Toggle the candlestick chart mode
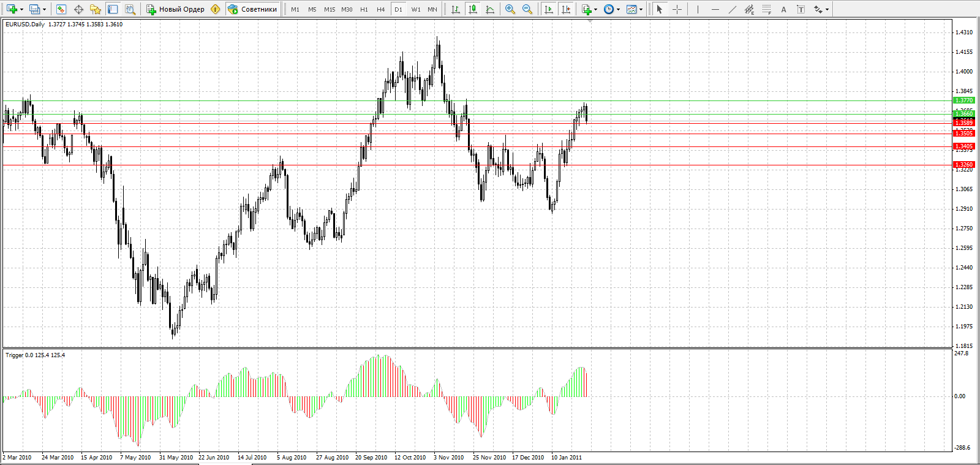Image resolution: width=980 pixels, height=465 pixels. coord(473,9)
